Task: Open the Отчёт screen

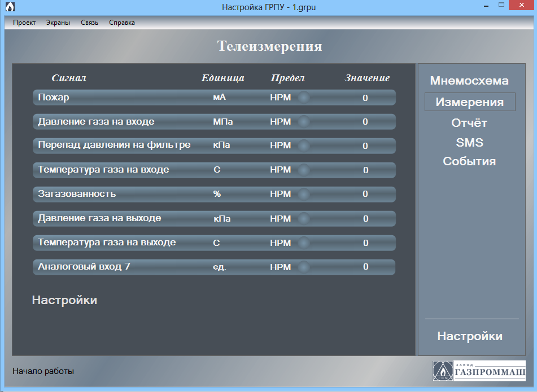Action: [469, 123]
